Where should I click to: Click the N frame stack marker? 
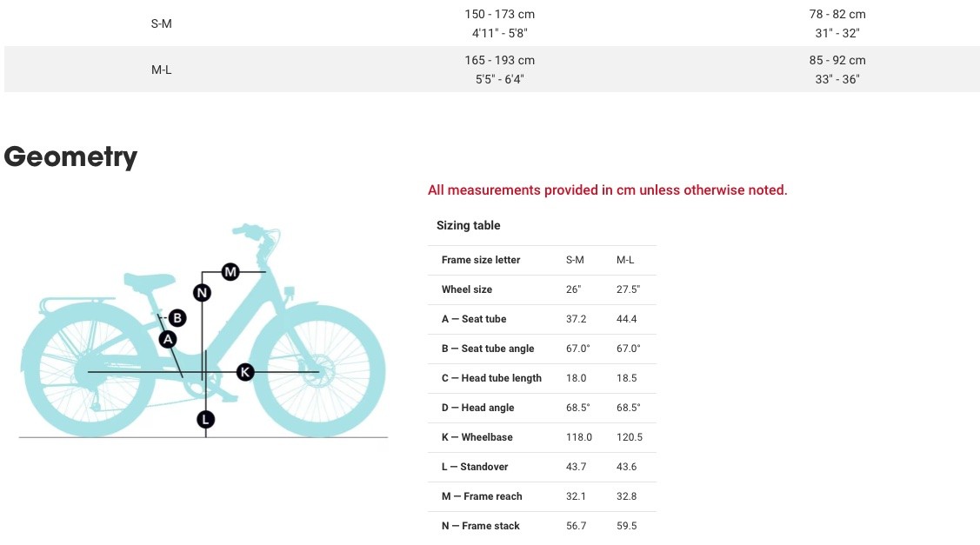[203, 292]
